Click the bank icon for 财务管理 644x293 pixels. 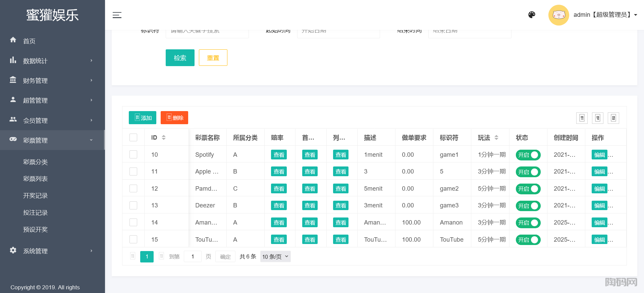pos(13,80)
